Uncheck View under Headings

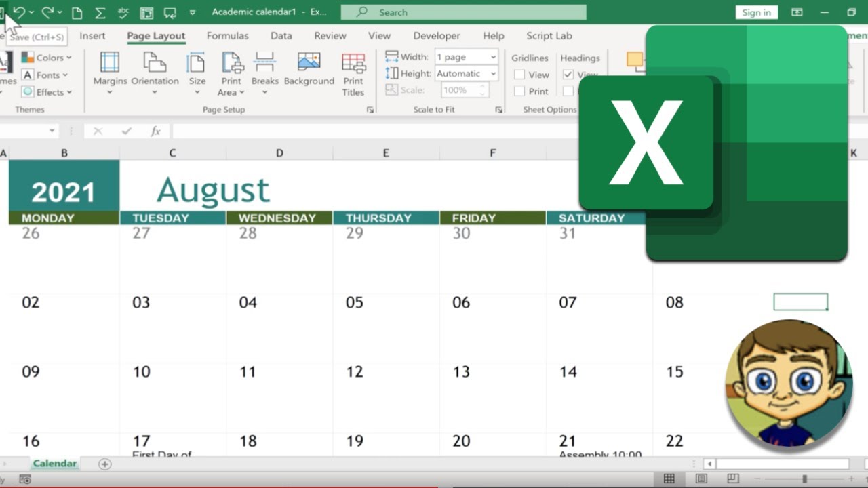pos(568,75)
